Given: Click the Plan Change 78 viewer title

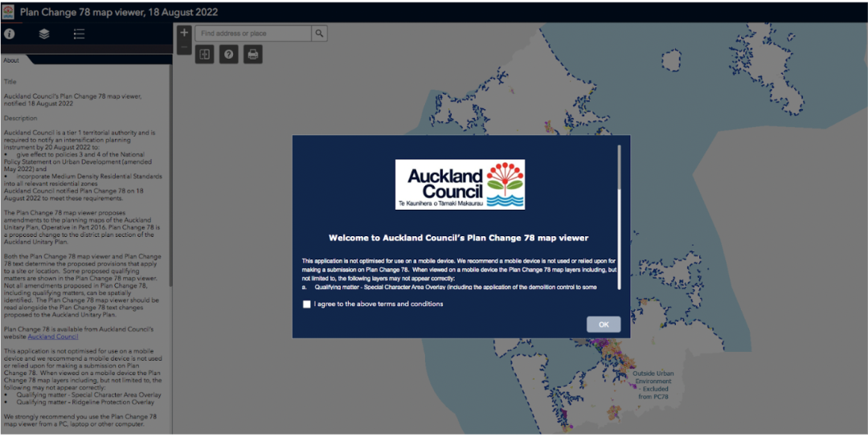Looking at the screenshot, I should click(x=118, y=13).
